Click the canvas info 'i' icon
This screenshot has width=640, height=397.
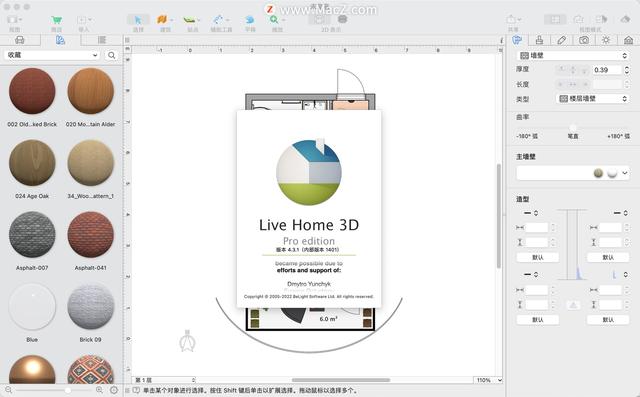pos(501,40)
